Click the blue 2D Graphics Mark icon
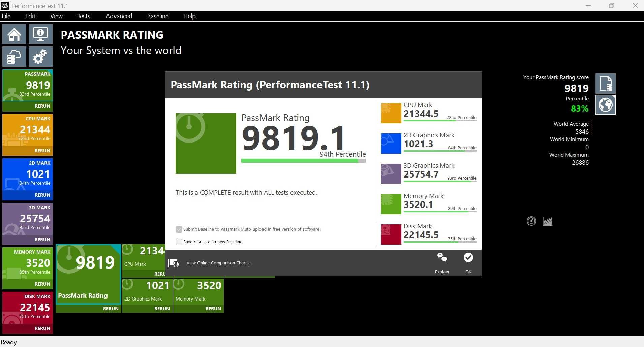 (x=391, y=144)
